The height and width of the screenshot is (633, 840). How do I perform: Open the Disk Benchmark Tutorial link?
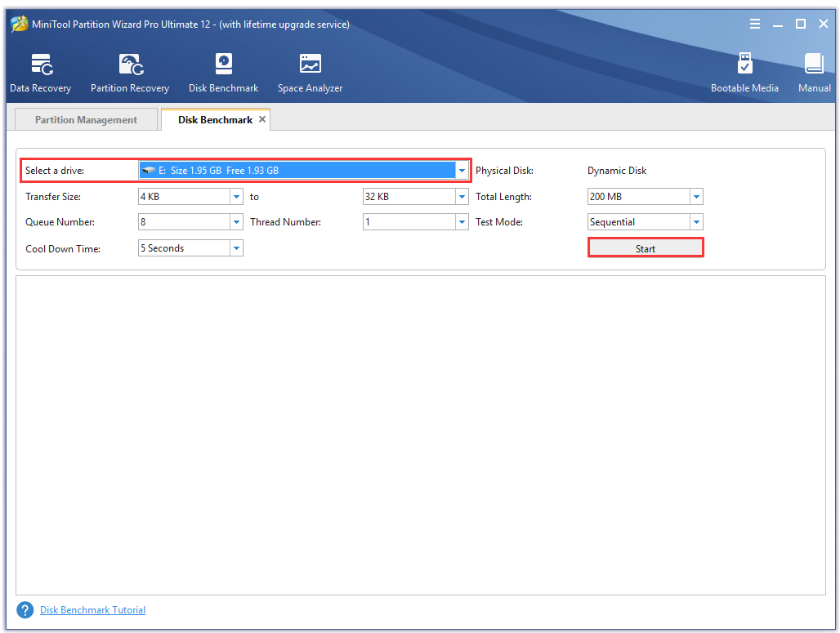point(92,609)
